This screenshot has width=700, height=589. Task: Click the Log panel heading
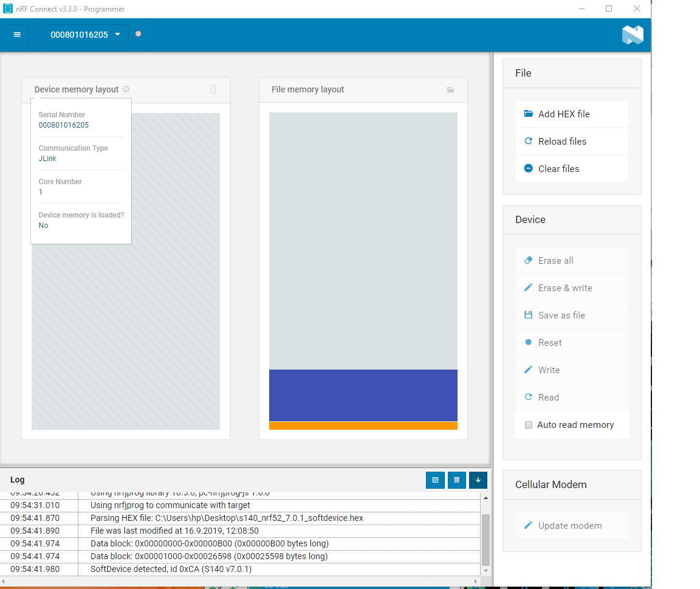pos(18,480)
